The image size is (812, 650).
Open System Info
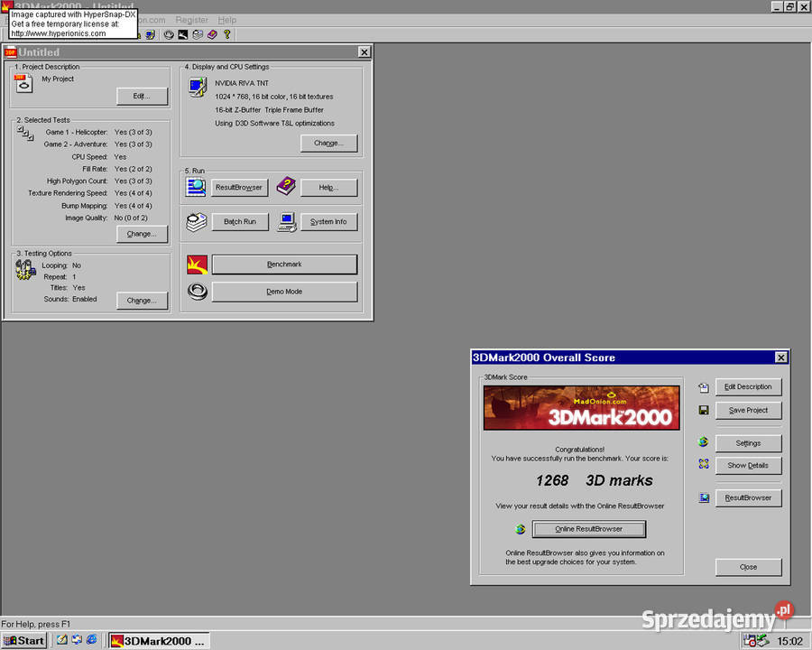tap(328, 222)
